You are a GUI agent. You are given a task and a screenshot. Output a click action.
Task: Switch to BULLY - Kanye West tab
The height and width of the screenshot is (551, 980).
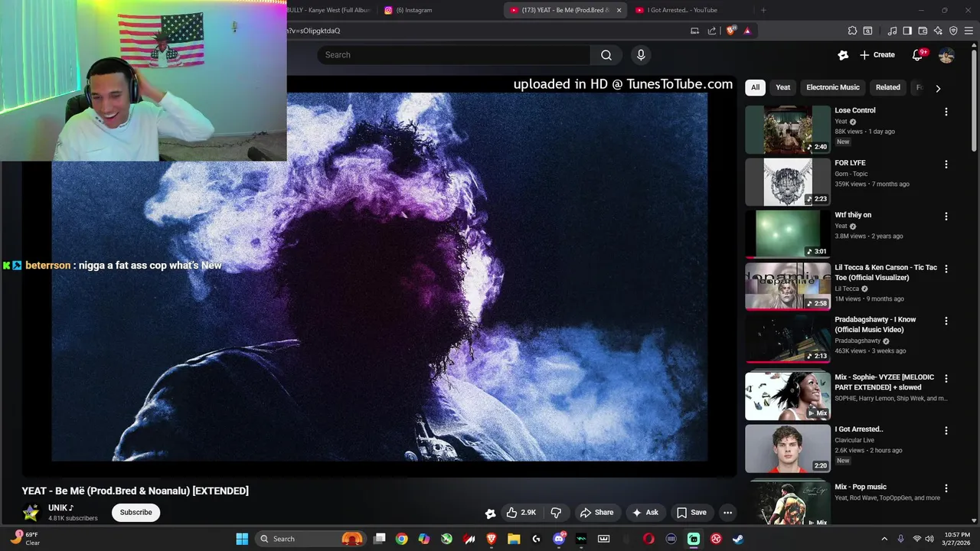331,10
